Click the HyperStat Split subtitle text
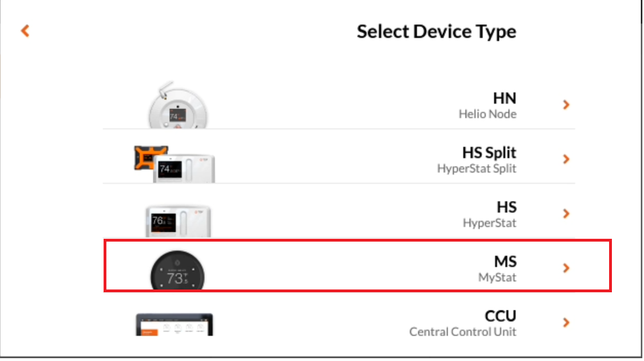 point(476,169)
